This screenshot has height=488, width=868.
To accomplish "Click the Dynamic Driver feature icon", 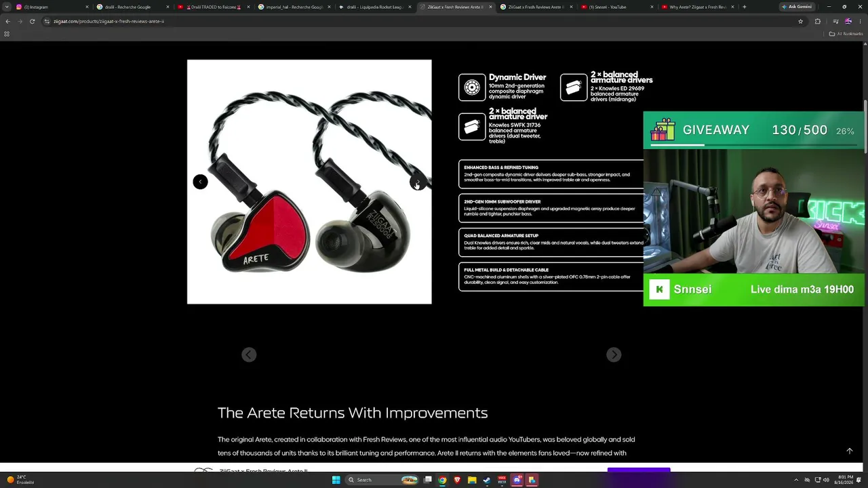I will pyautogui.click(x=472, y=87).
